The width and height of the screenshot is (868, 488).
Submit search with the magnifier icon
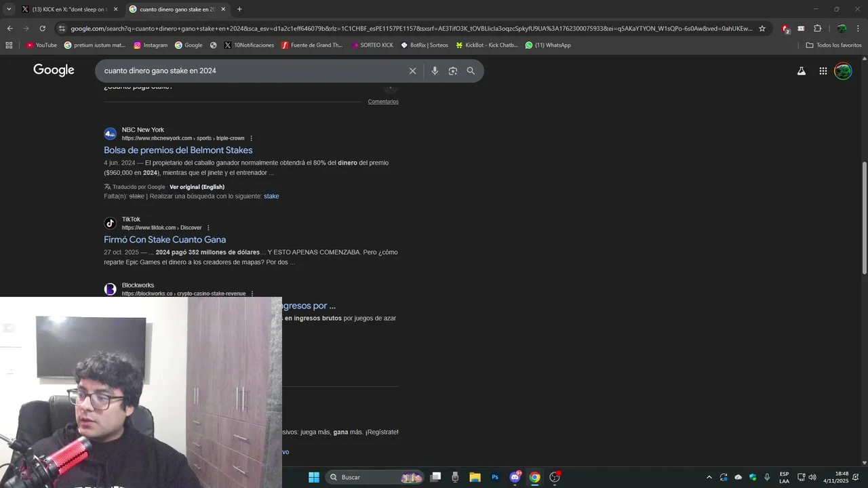(471, 70)
